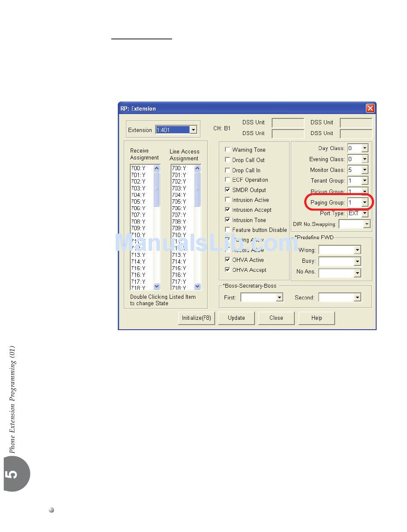Open the Paging Group dropdown
407x532 pixels.
(365, 202)
